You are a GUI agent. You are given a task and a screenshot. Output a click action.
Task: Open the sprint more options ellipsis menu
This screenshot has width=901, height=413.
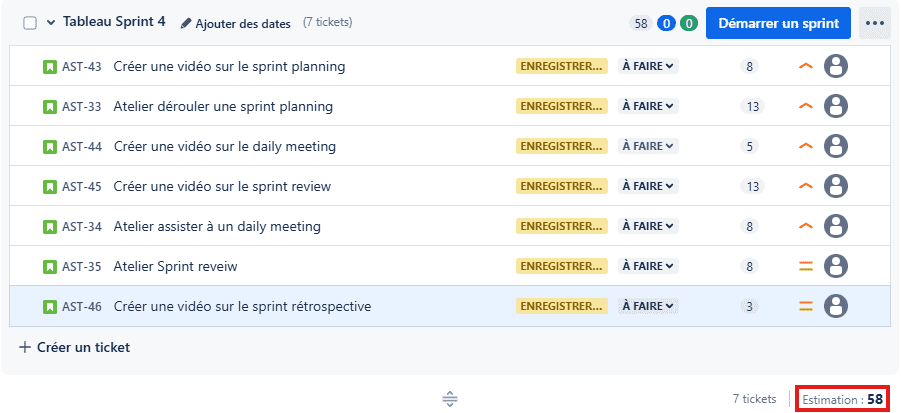click(x=875, y=24)
